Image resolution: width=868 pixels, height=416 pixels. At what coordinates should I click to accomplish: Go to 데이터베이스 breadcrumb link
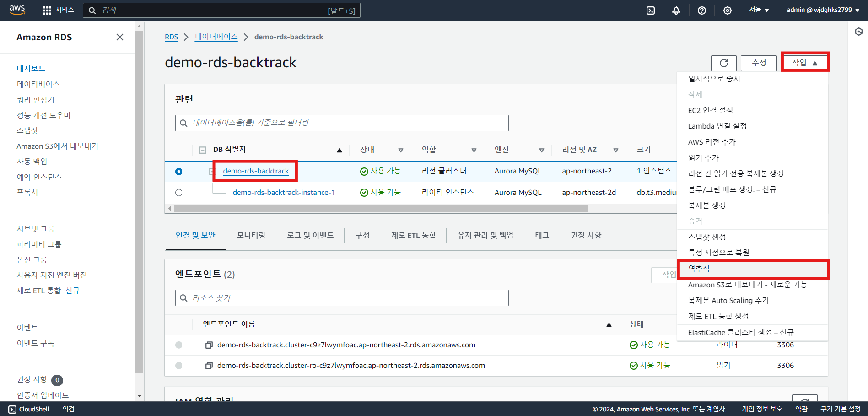(x=216, y=37)
